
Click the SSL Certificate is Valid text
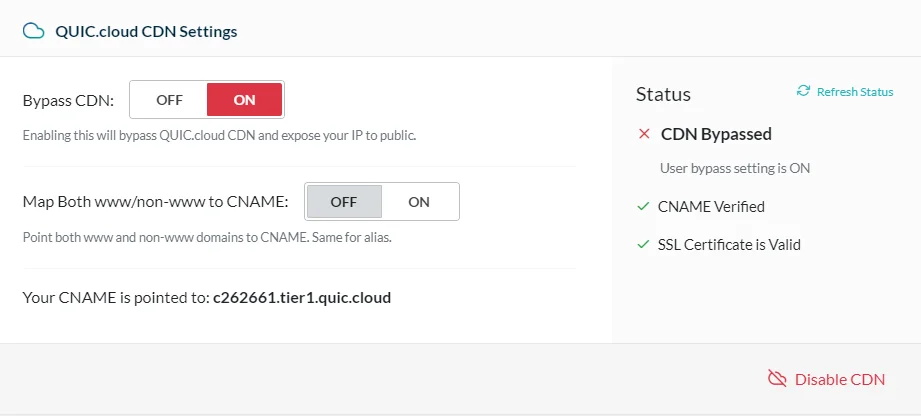730,244
